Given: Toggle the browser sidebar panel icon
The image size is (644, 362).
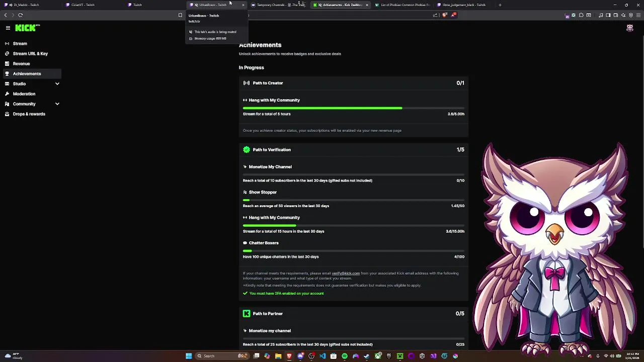Looking at the screenshot, I should tap(608, 15).
